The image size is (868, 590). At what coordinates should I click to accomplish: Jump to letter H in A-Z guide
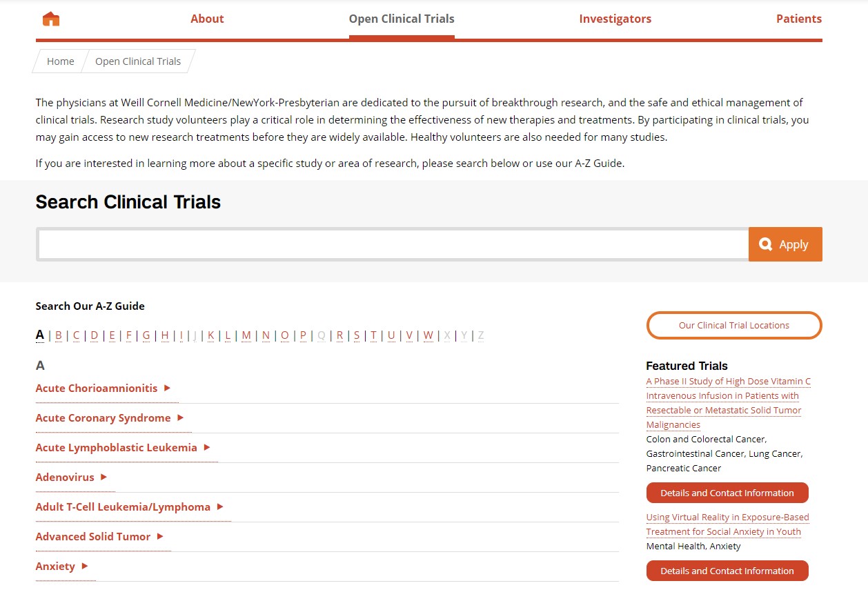click(165, 335)
